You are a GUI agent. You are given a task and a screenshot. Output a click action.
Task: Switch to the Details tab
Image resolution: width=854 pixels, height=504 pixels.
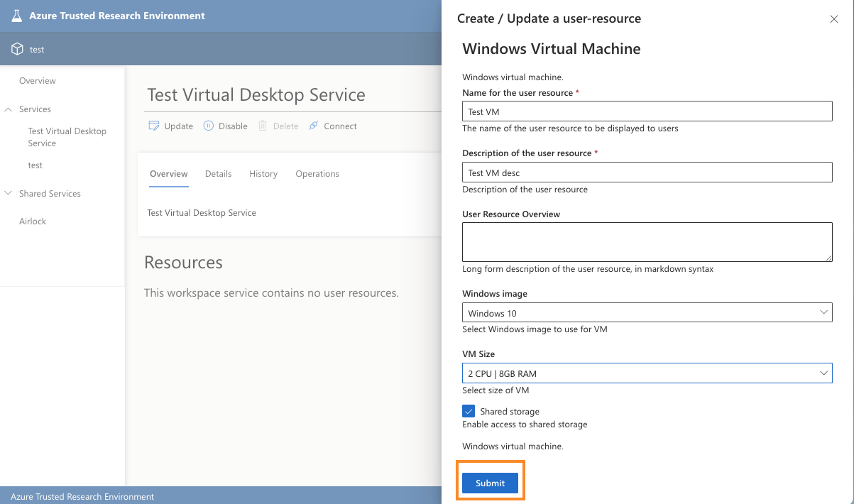(x=218, y=173)
